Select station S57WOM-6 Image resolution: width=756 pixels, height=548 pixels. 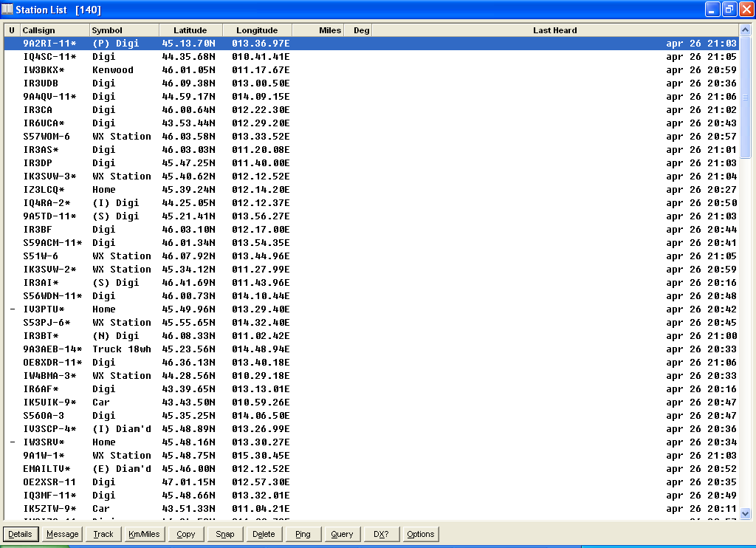click(371, 137)
